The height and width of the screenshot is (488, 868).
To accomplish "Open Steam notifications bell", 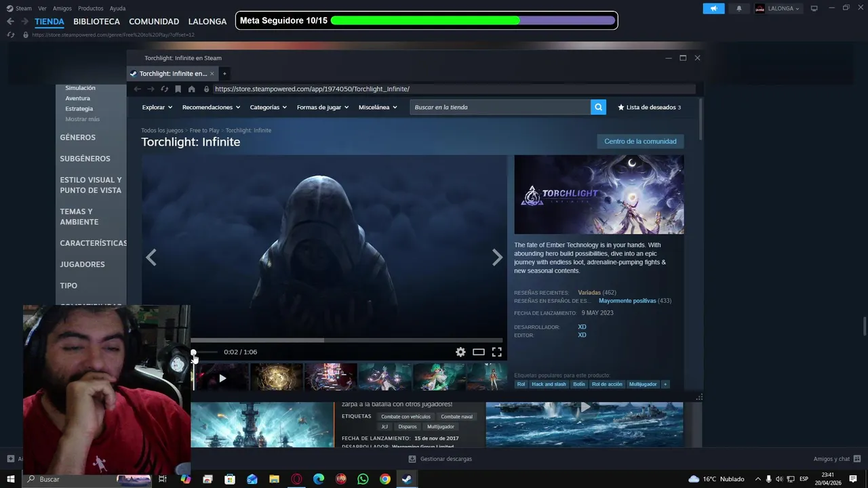I will [739, 8].
